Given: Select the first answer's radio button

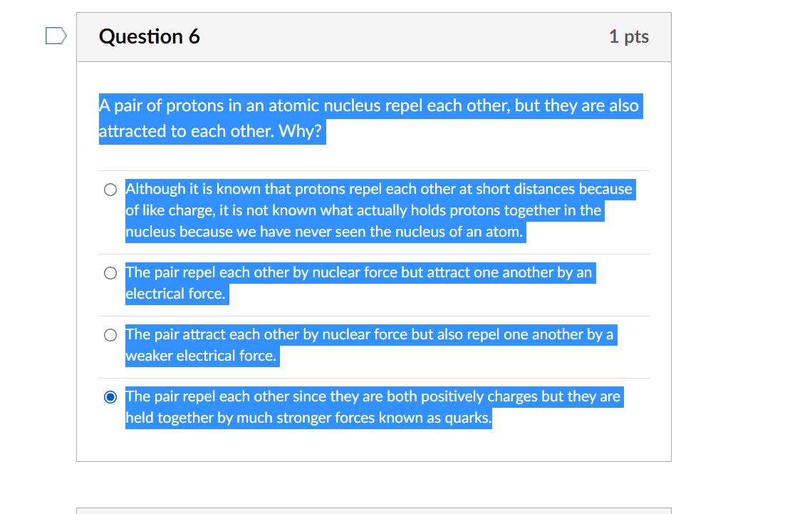Looking at the screenshot, I should click(110, 190).
